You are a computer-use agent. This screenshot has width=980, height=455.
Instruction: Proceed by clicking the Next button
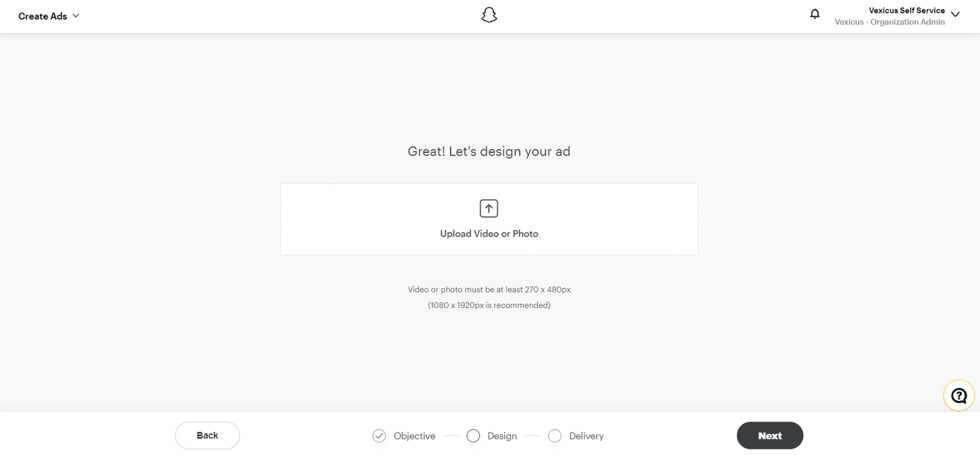pyautogui.click(x=770, y=435)
